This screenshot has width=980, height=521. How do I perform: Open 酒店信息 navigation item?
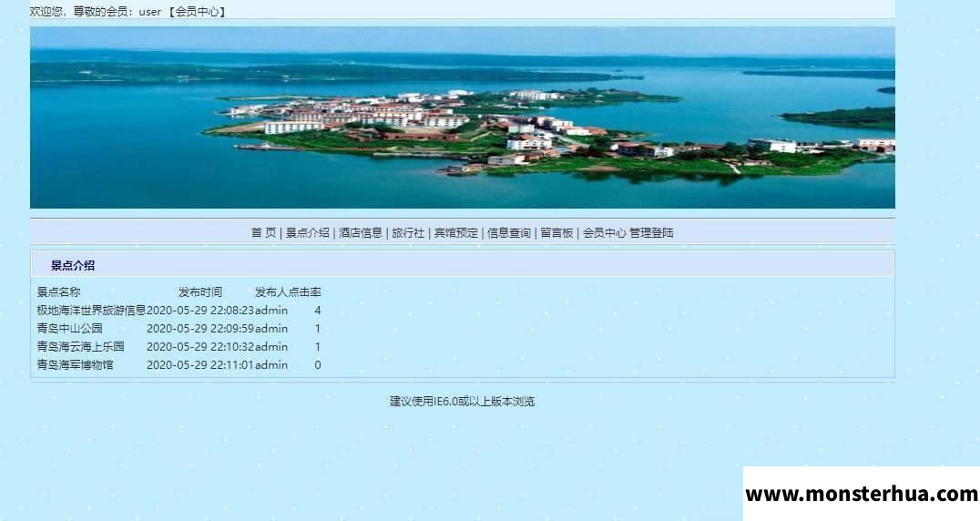tap(361, 233)
